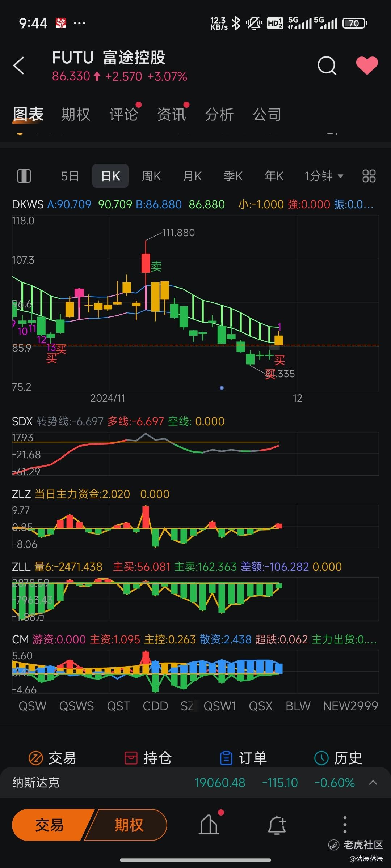Tap the muted notification bell status icon

tap(254, 24)
